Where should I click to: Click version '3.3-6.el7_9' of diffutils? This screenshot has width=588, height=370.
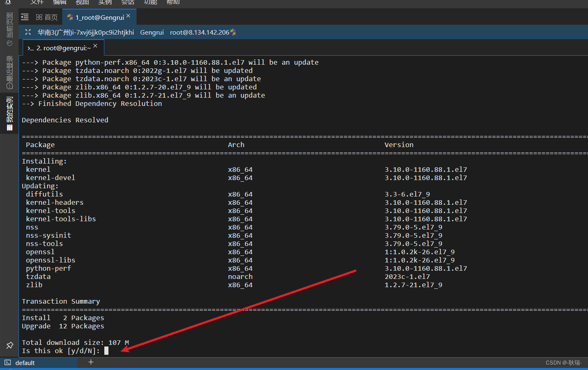tap(407, 194)
